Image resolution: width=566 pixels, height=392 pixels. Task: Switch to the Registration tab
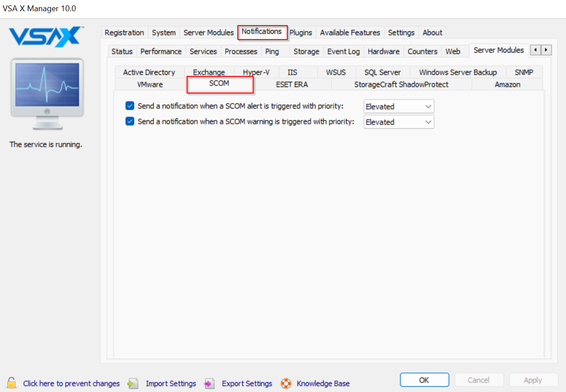coord(124,32)
